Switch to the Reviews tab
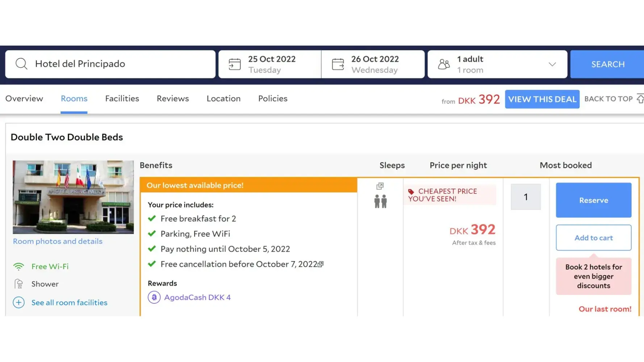The width and height of the screenshot is (644, 362). click(x=173, y=98)
